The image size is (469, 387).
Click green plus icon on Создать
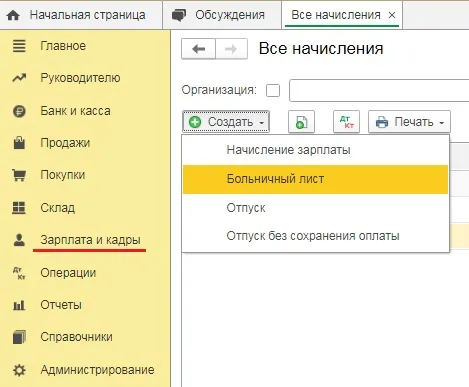click(x=195, y=122)
